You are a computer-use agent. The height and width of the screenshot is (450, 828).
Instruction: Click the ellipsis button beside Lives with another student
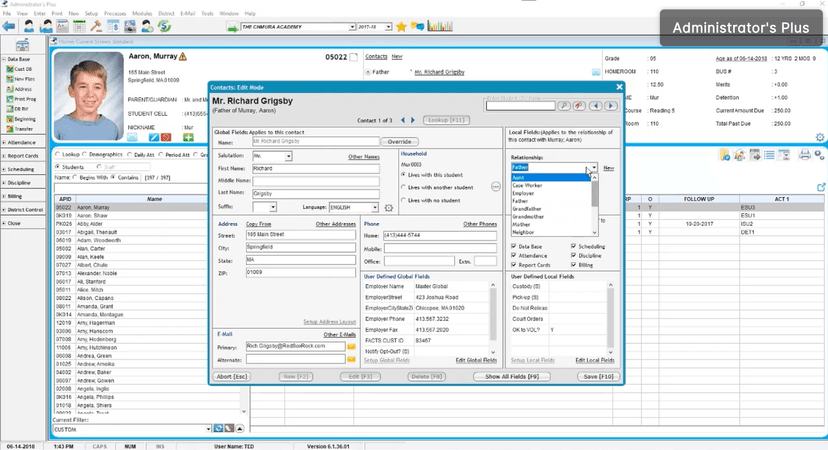[495, 187]
